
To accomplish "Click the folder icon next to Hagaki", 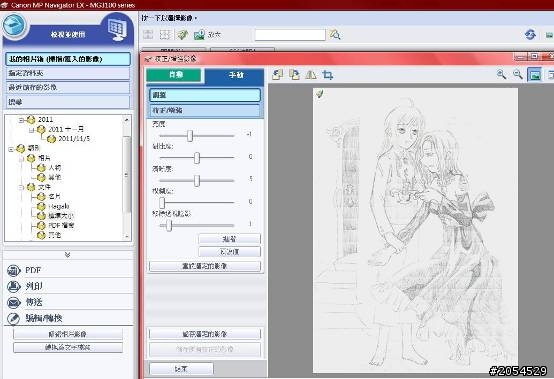I will coord(41,206).
